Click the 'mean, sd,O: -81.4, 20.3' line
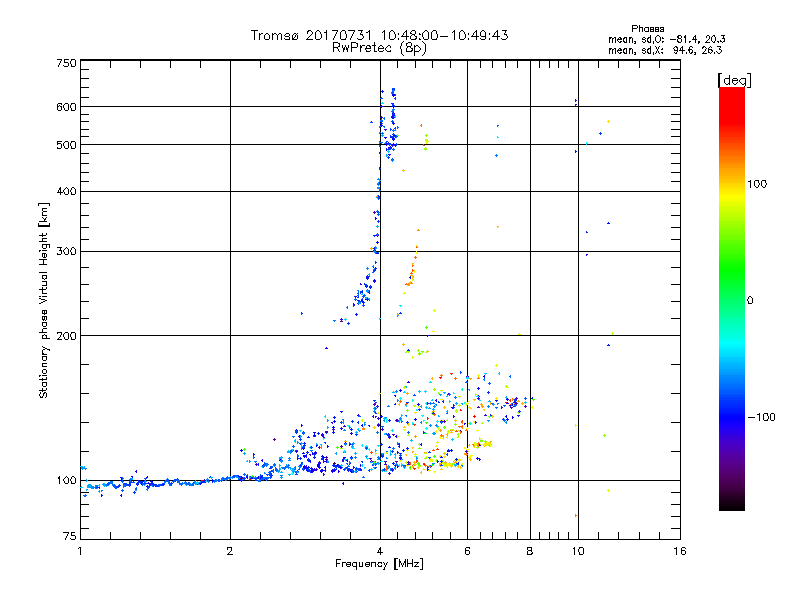 (666, 39)
